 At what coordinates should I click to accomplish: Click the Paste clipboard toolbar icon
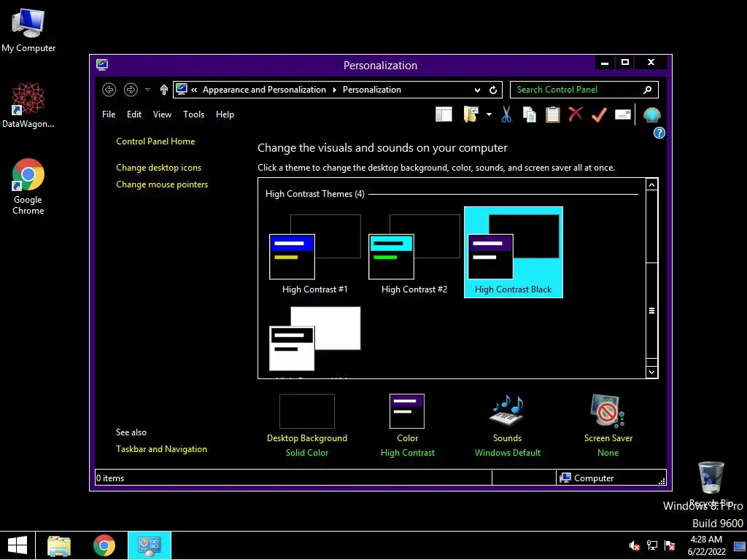tap(553, 114)
